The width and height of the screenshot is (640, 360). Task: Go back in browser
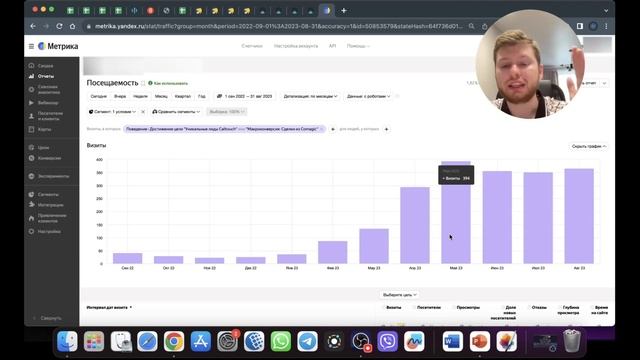tap(33, 26)
